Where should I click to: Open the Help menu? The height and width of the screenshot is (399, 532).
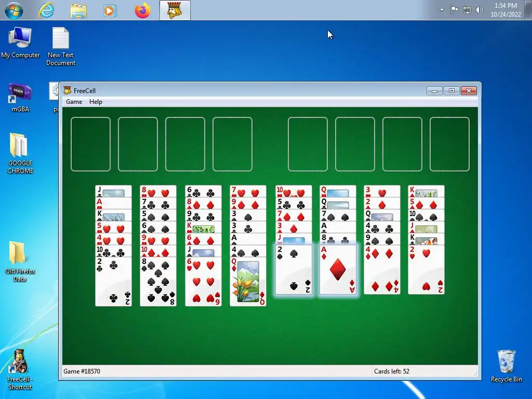tap(96, 102)
